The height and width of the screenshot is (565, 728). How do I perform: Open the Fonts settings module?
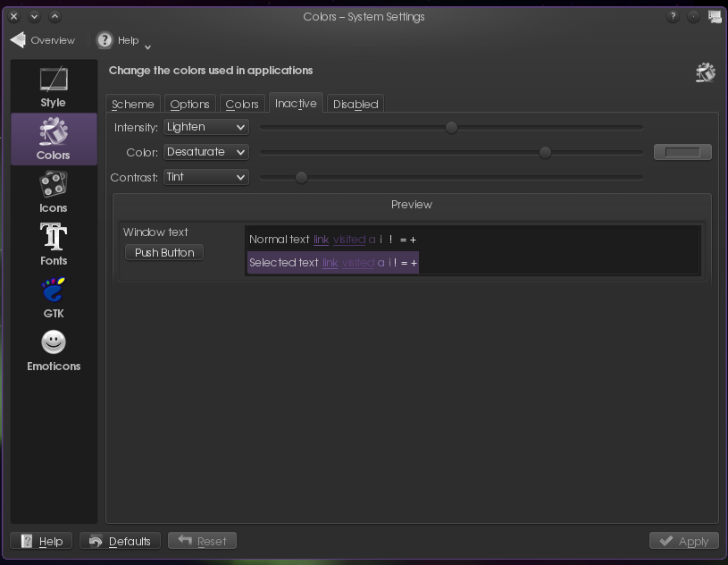[x=54, y=244]
